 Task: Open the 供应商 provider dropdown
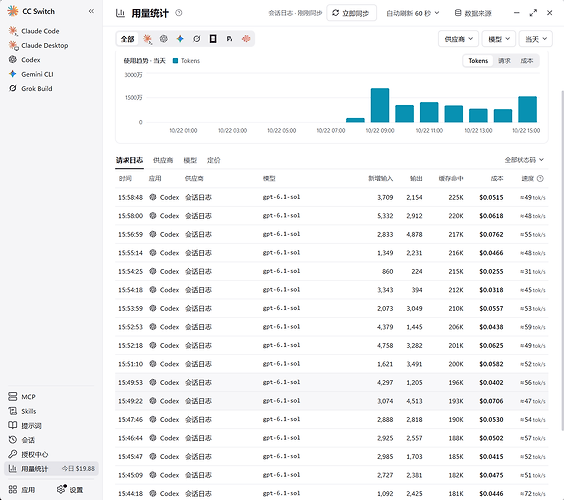click(x=458, y=39)
